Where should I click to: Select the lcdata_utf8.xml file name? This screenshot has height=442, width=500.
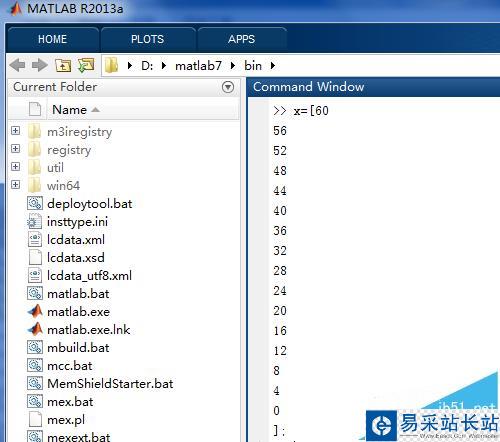pos(89,276)
